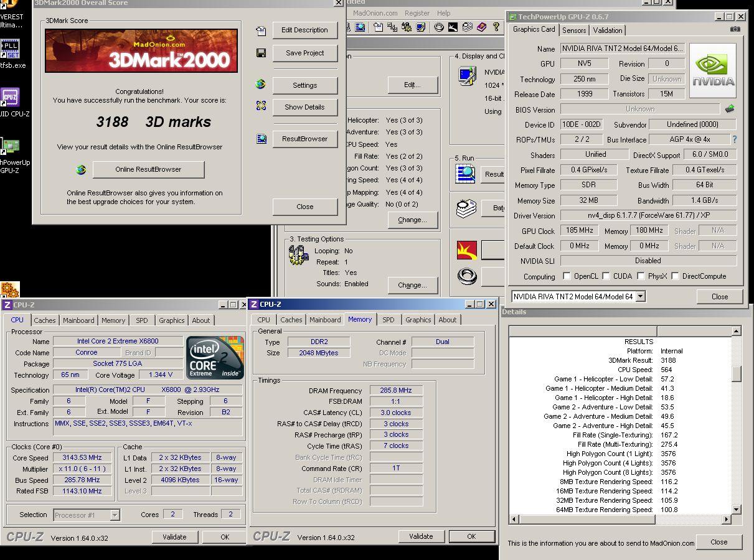Click Online ResultBrowser button
754x560 pixels.
[148, 169]
